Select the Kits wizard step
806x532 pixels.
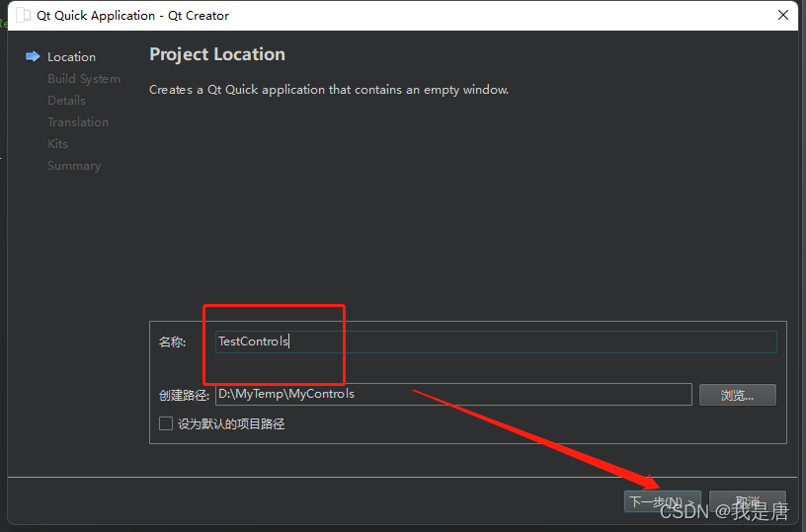(x=57, y=144)
